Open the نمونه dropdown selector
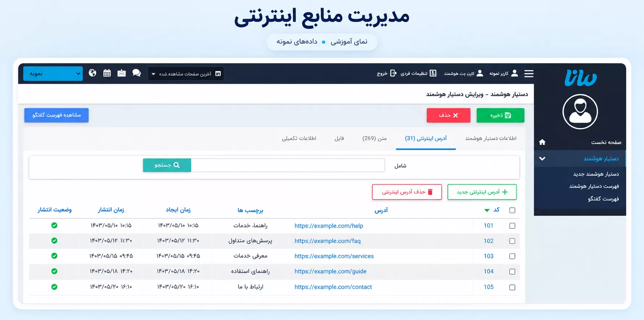The height and width of the screenshot is (320, 644). (53, 73)
